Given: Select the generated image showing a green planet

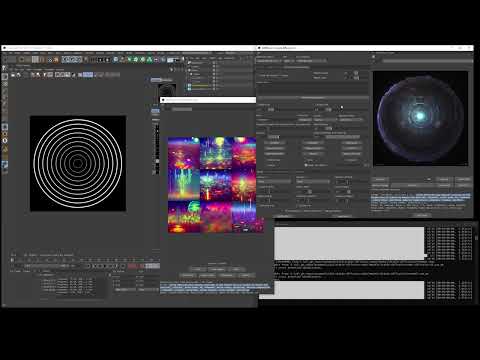Looking at the screenshot, I should (x=184, y=217).
